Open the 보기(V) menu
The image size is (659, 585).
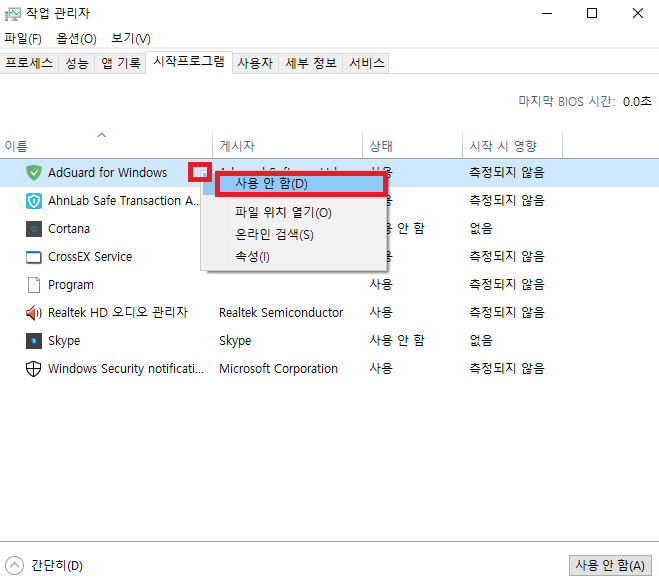131,39
